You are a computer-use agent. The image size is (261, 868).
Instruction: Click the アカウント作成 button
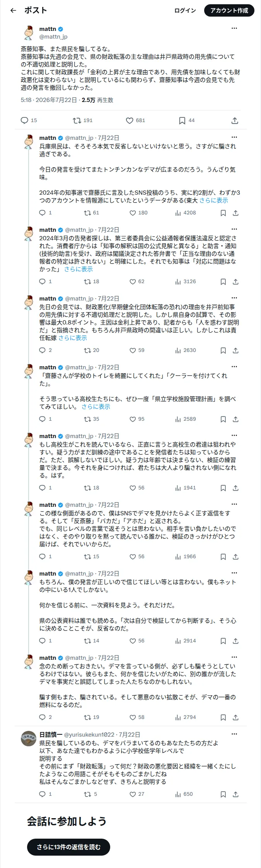229,10
